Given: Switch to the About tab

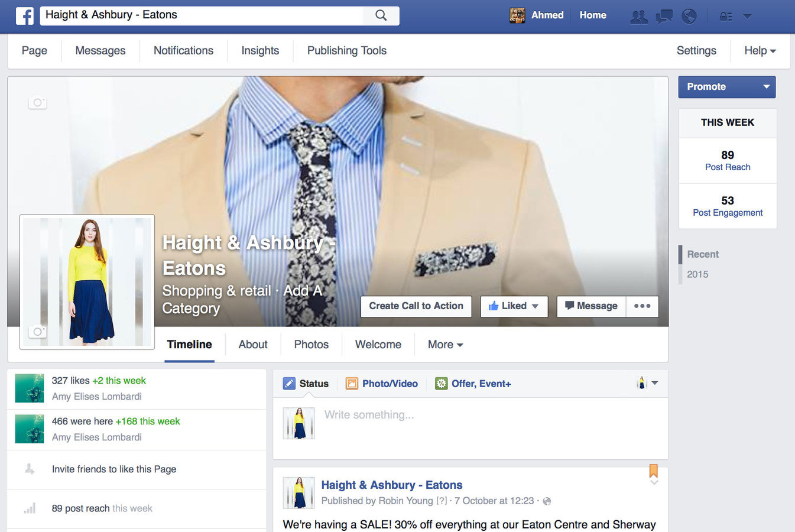Looking at the screenshot, I should [x=253, y=345].
